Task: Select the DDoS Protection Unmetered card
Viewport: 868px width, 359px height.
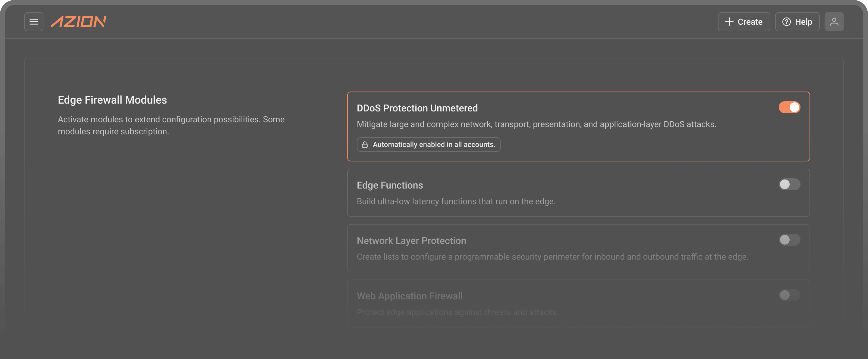Action: click(578, 126)
